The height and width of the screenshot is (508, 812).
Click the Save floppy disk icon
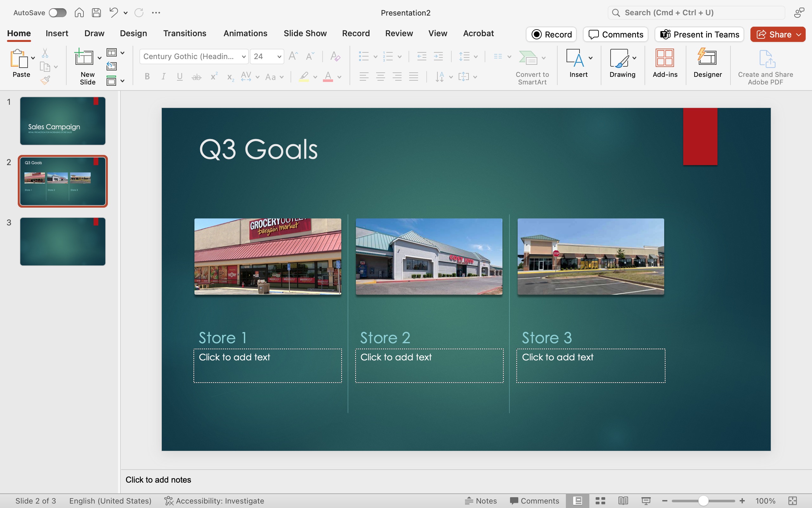coord(97,13)
